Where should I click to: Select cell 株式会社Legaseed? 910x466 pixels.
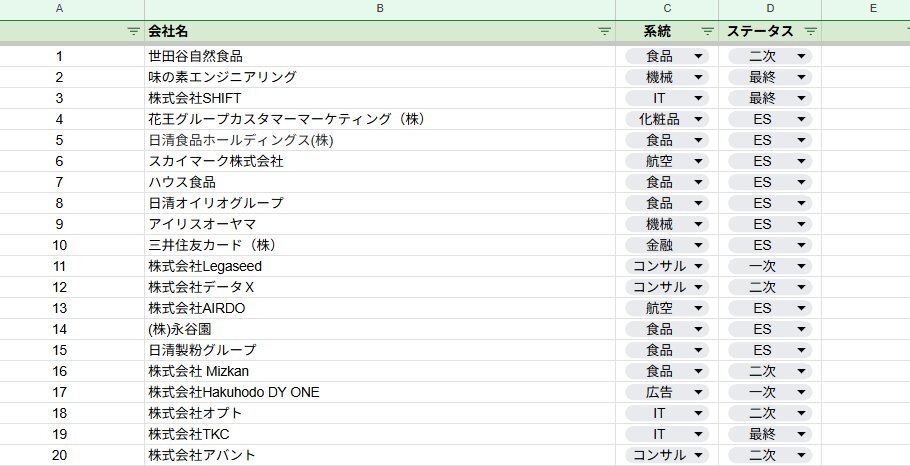click(x=380, y=266)
